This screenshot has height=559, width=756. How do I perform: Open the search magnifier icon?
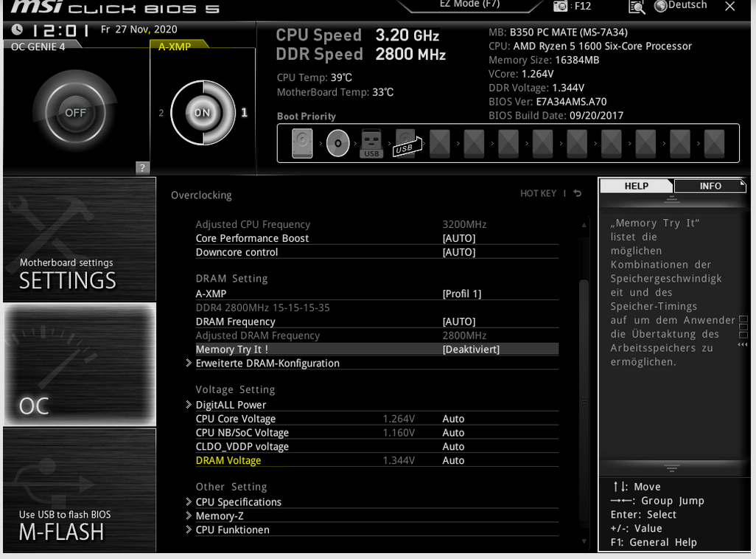[x=637, y=7]
